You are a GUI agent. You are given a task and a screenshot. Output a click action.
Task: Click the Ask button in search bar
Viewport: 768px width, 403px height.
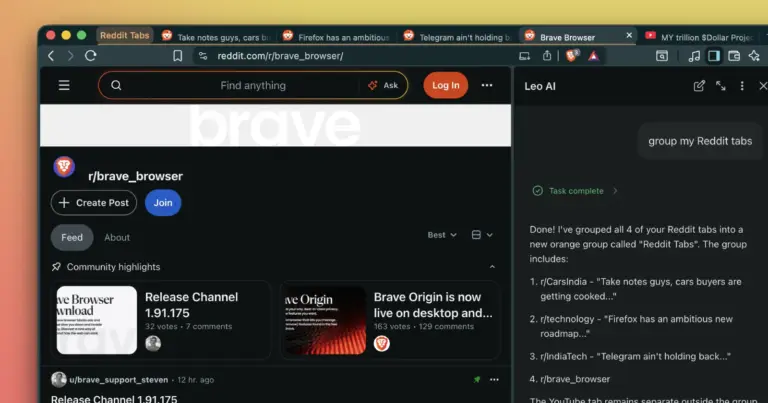coord(384,85)
